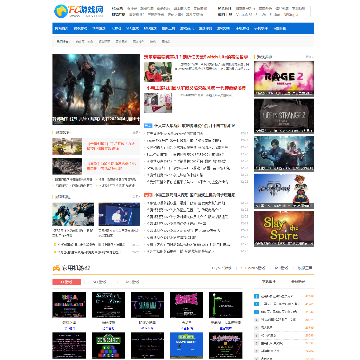This screenshot has width=360, height=360.
Task: Advance carousel with the right arrow
Action: [135, 96]
